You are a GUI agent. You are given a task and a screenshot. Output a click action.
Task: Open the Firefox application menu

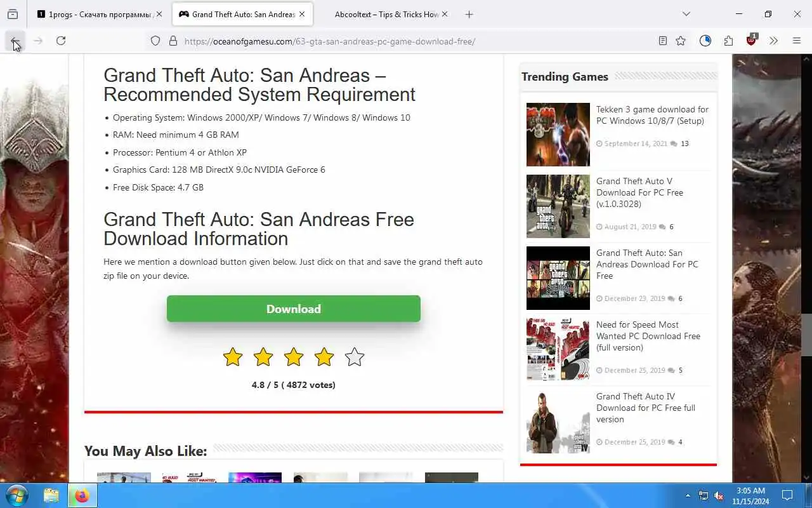(x=797, y=41)
